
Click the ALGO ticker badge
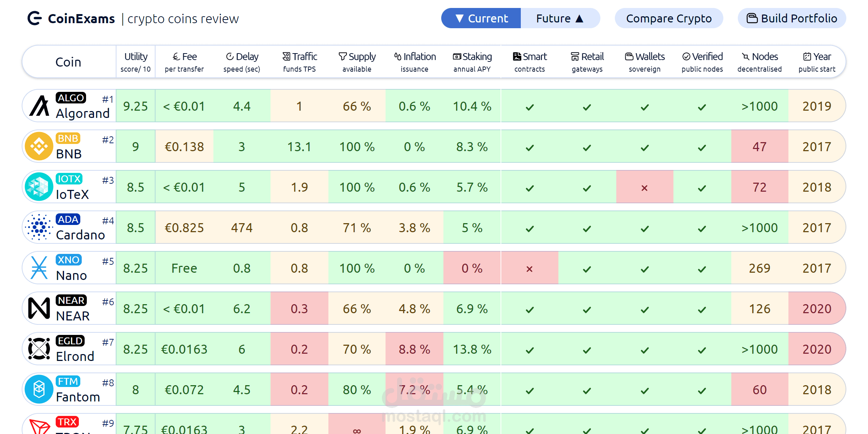(x=71, y=98)
